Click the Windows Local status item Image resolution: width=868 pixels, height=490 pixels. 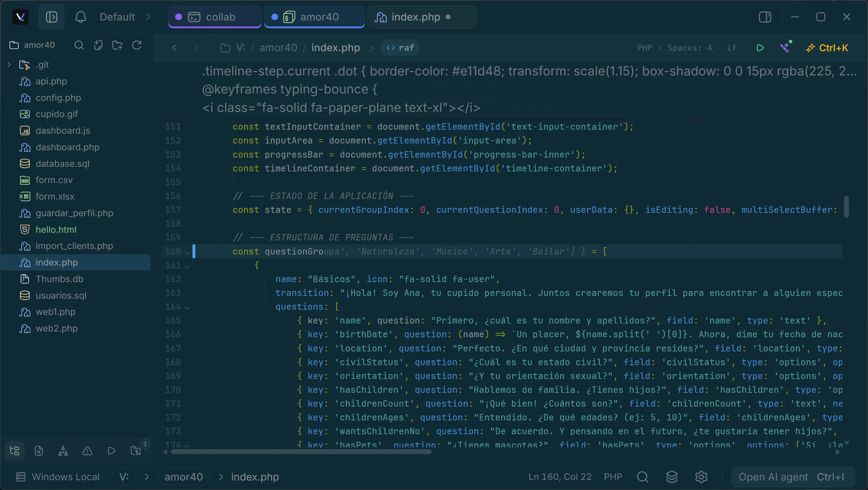58,477
